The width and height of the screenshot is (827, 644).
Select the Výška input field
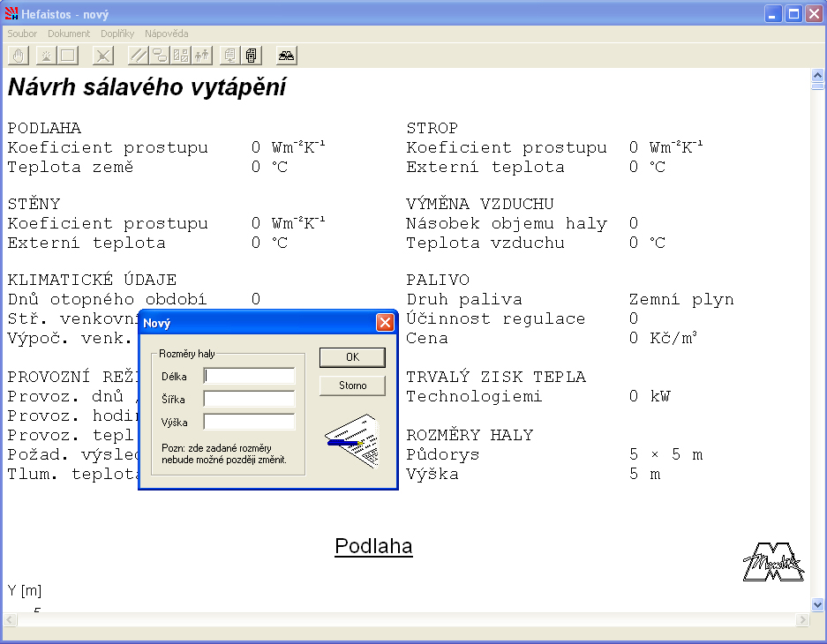click(249, 422)
